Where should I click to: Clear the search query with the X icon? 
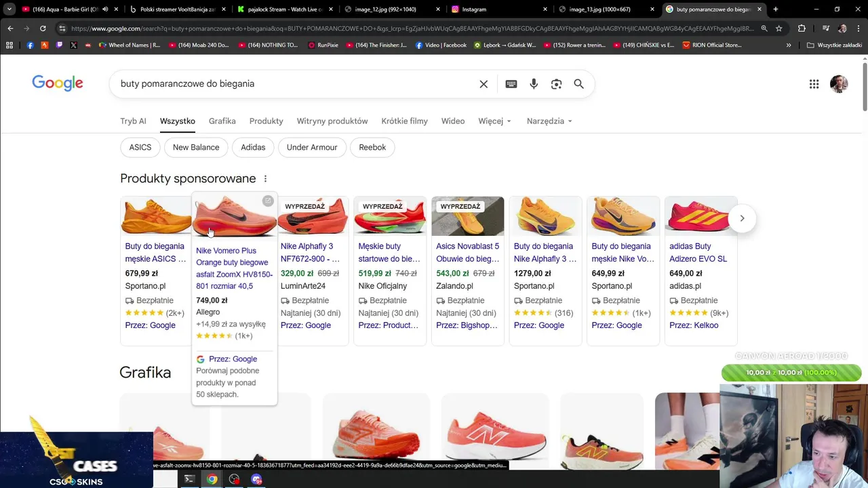484,84
